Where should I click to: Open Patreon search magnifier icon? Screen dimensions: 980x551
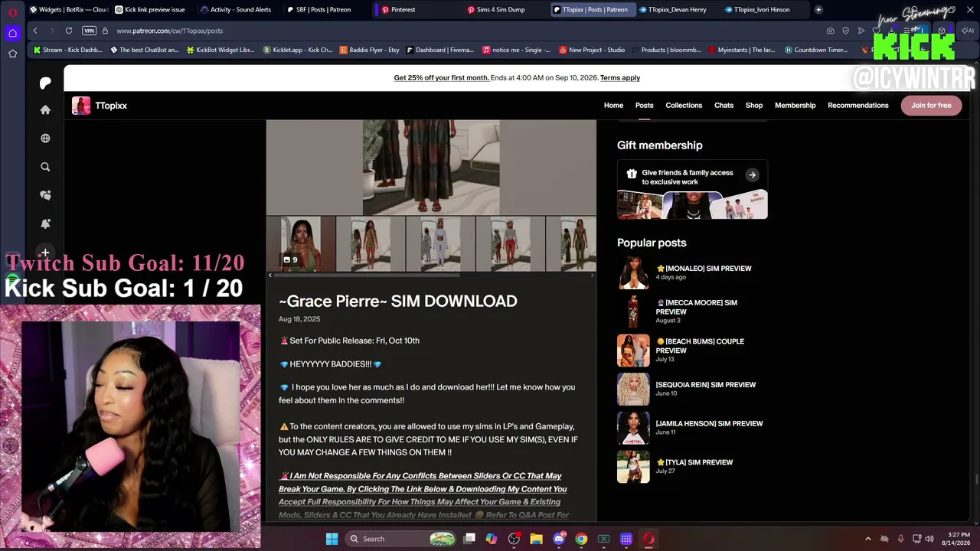pos(45,167)
